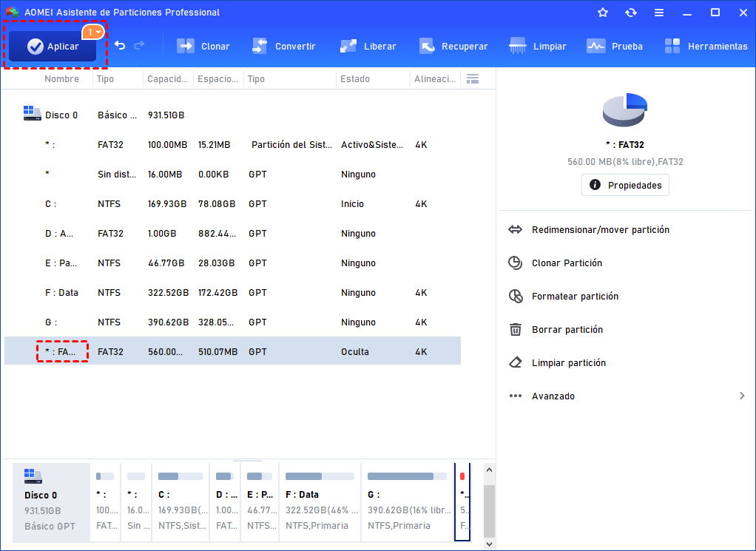Select the F: Data partition row
The width and height of the screenshot is (756, 551).
[x=232, y=293]
